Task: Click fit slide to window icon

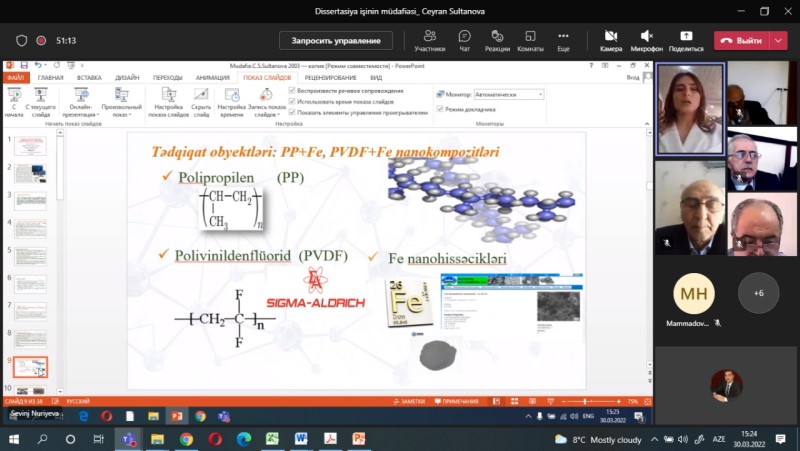Action: [x=647, y=402]
